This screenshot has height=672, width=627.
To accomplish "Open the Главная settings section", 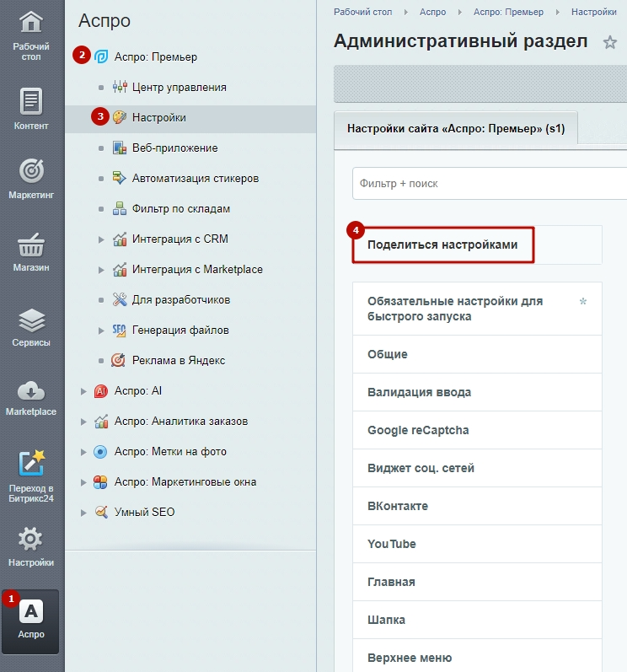I will pos(477,582).
